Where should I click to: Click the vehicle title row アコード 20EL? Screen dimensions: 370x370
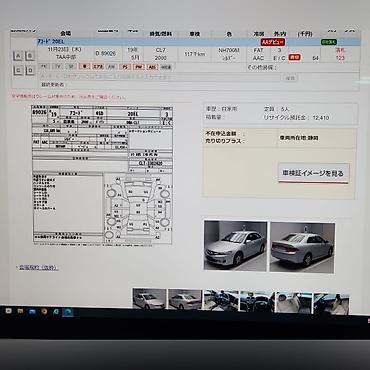[198, 42]
